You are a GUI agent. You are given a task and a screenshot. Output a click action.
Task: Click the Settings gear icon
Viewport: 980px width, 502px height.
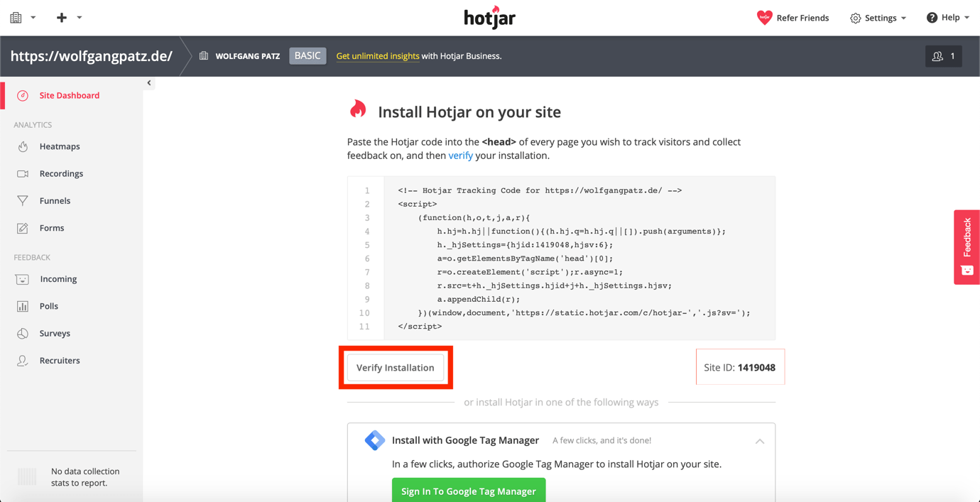coord(856,18)
